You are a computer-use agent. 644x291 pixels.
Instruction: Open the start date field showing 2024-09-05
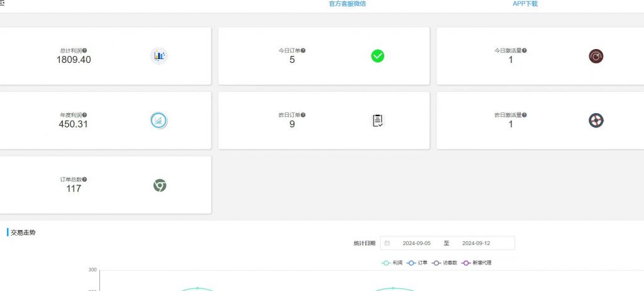click(x=416, y=243)
